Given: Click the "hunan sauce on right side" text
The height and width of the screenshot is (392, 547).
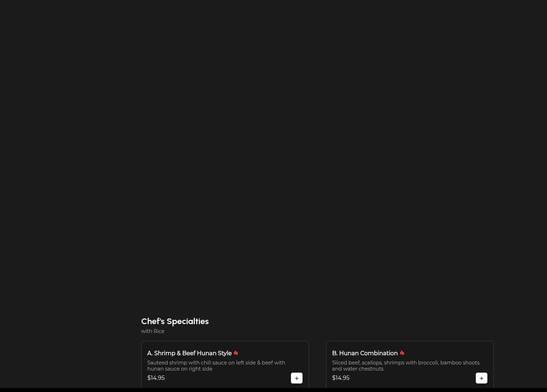Looking at the screenshot, I should (179, 369).
